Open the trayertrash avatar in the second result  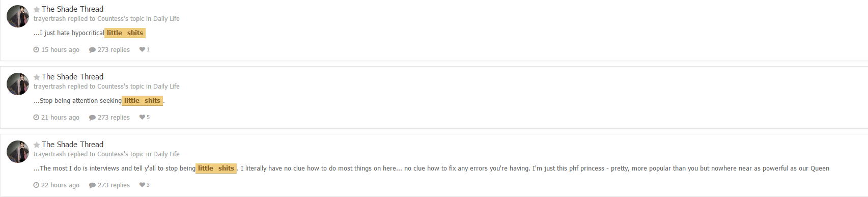click(18, 84)
